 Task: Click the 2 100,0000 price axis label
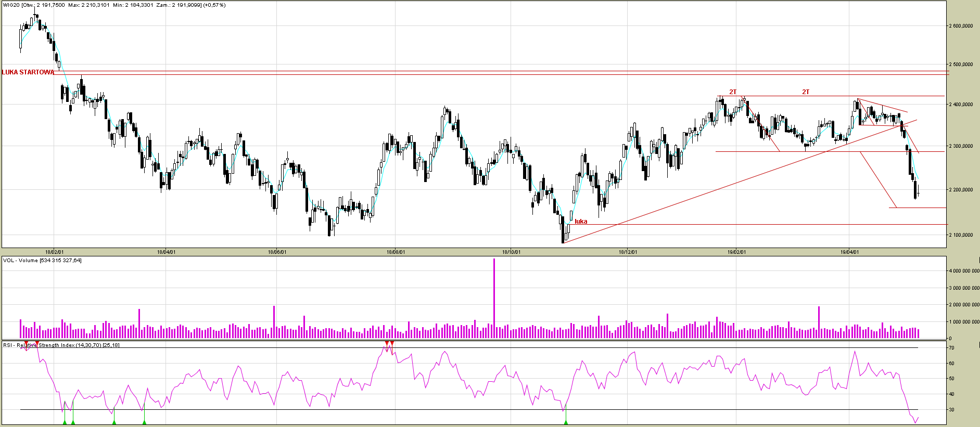[961, 235]
